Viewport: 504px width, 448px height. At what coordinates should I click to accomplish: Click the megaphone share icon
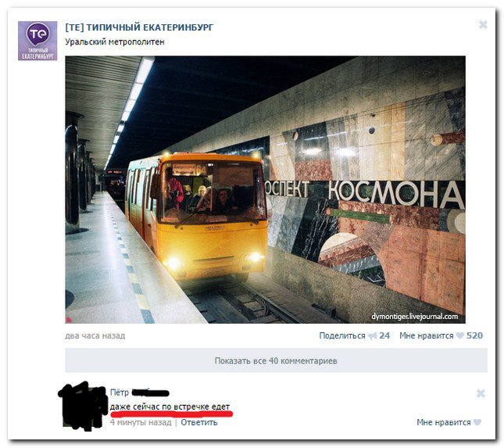point(372,336)
